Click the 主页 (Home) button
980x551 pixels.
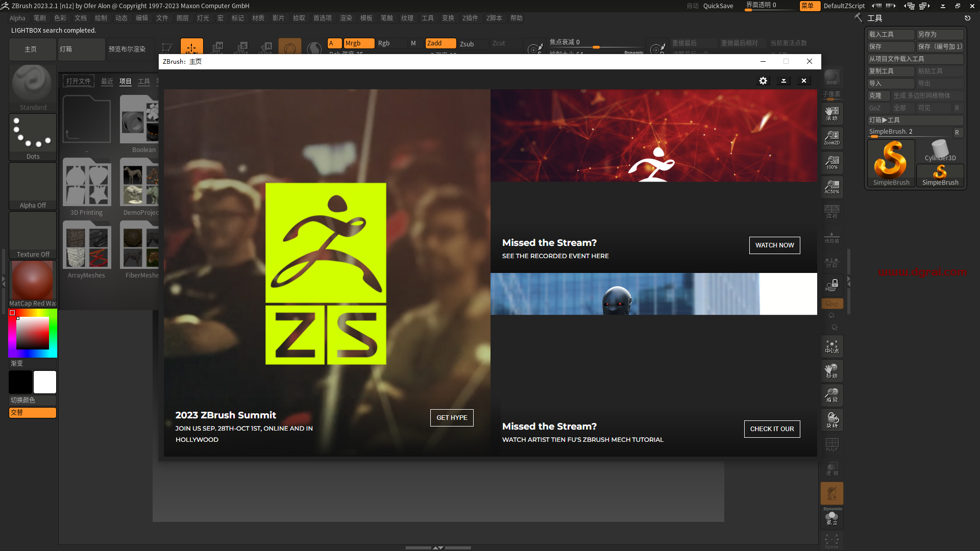click(x=32, y=49)
